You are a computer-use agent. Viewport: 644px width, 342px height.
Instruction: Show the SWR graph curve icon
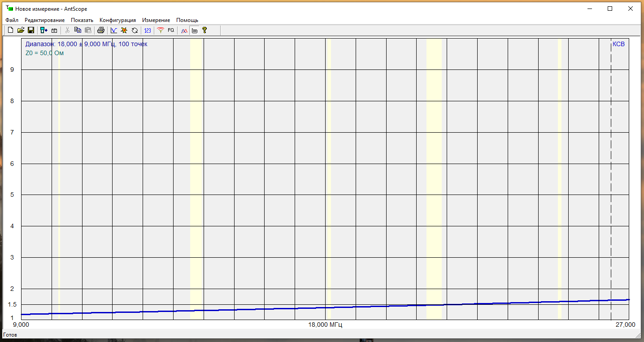pos(114,30)
